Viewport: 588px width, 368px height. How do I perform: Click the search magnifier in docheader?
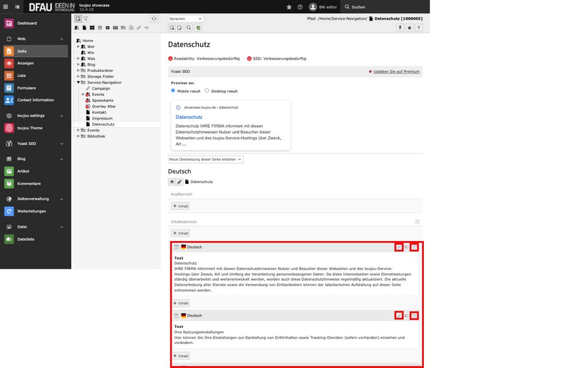click(189, 28)
